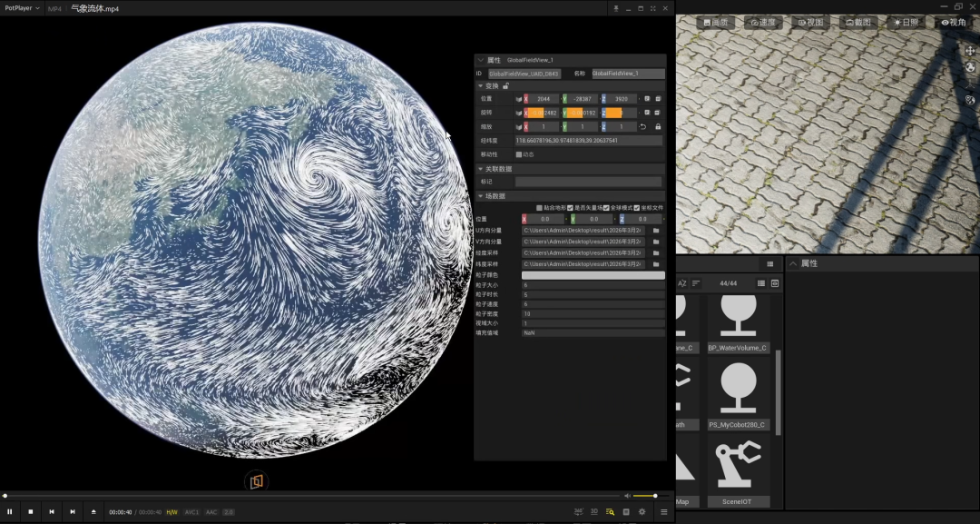Image resolution: width=980 pixels, height=524 pixels.
Task: Click the 截图 screenshot button
Action: click(x=858, y=23)
